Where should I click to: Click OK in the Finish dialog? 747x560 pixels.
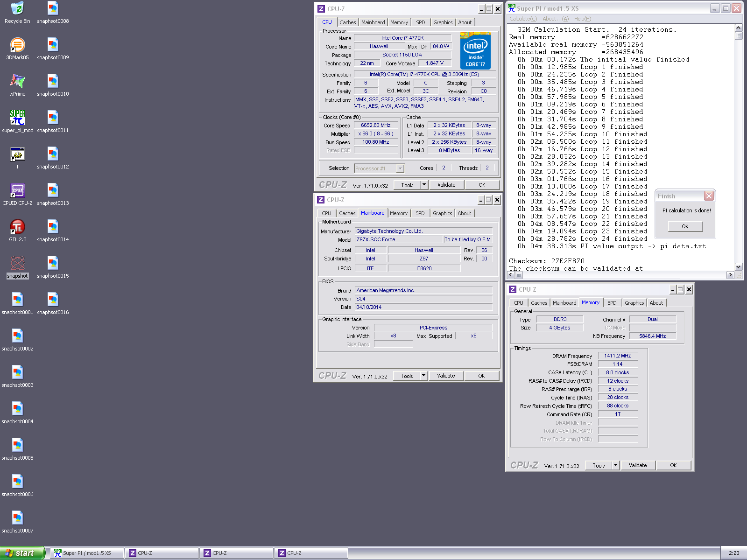click(685, 226)
